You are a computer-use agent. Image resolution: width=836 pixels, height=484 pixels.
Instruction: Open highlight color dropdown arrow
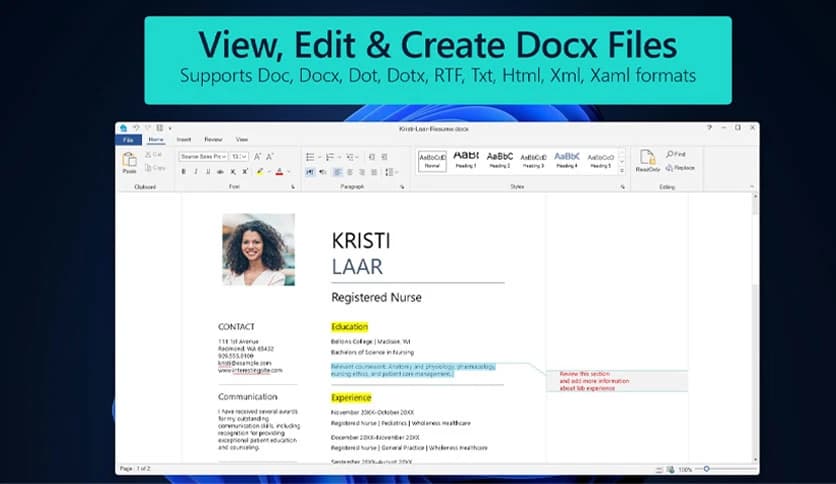269,172
